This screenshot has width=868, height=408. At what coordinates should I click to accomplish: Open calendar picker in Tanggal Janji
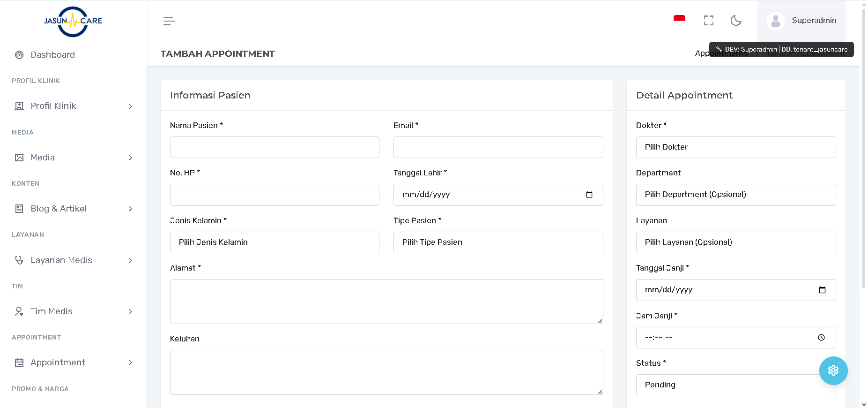pos(822,290)
